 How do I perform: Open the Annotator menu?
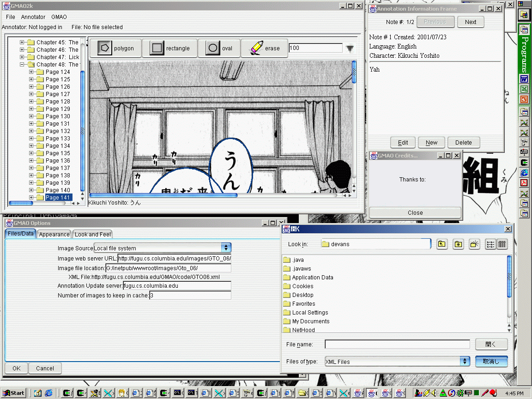(33, 17)
